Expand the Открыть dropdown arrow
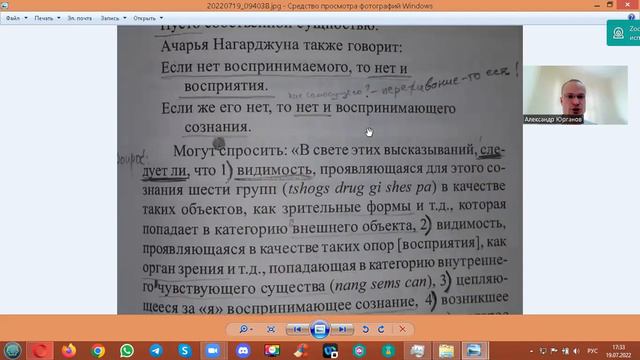The image size is (640, 360). click(162, 18)
